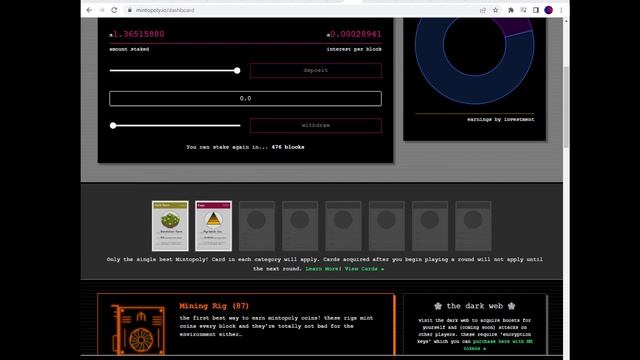The image size is (640, 360).
Task: Click the 476 blocks stake countdown text
Action: pos(288,147)
